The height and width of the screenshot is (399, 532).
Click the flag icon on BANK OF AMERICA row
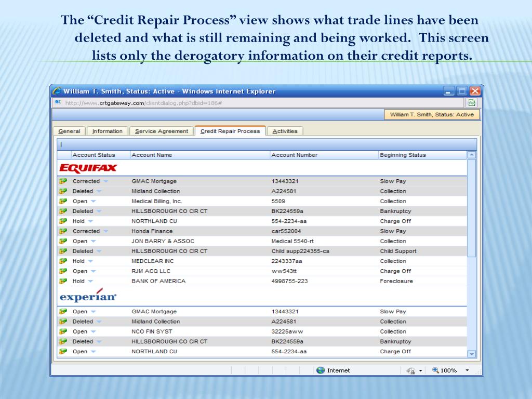click(x=63, y=281)
